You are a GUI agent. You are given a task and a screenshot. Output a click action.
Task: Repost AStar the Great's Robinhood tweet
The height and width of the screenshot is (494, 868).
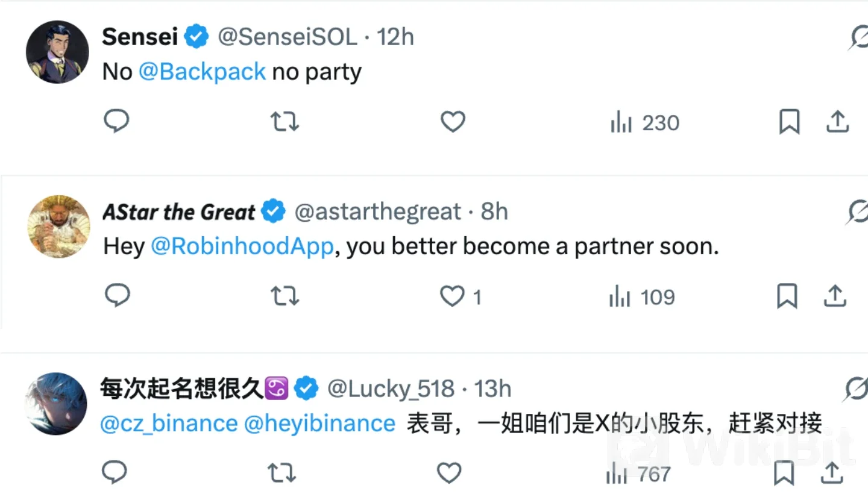[284, 296]
